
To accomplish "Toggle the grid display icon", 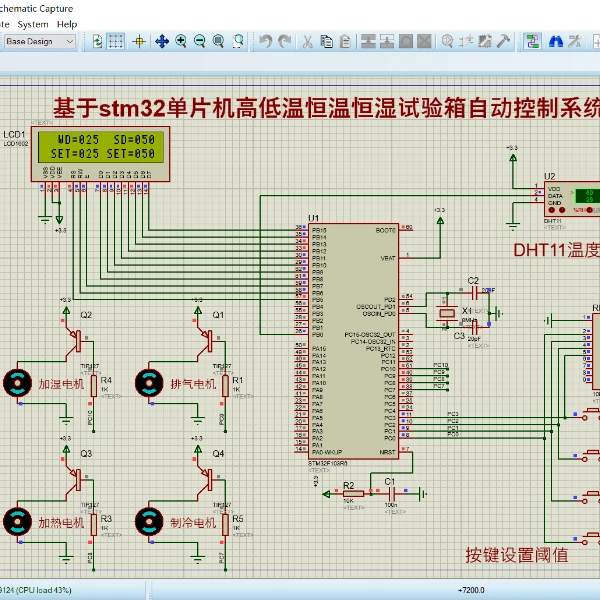I will (x=116, y=41).
